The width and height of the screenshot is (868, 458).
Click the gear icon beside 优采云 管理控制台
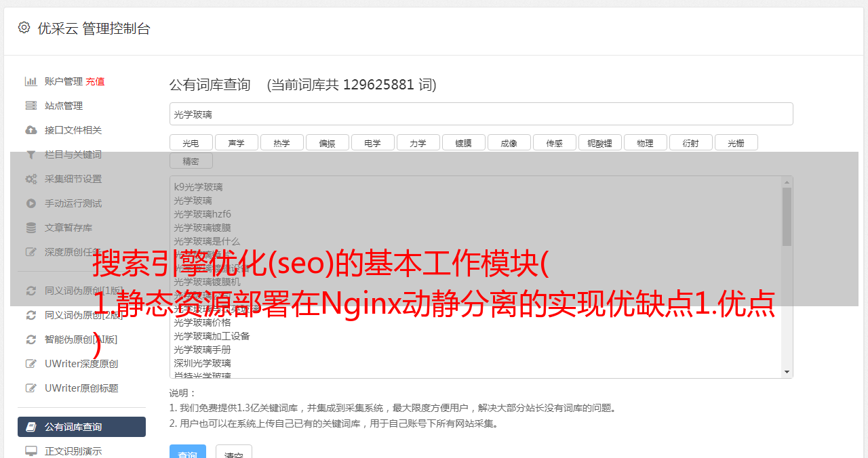(x=24, y=28)
